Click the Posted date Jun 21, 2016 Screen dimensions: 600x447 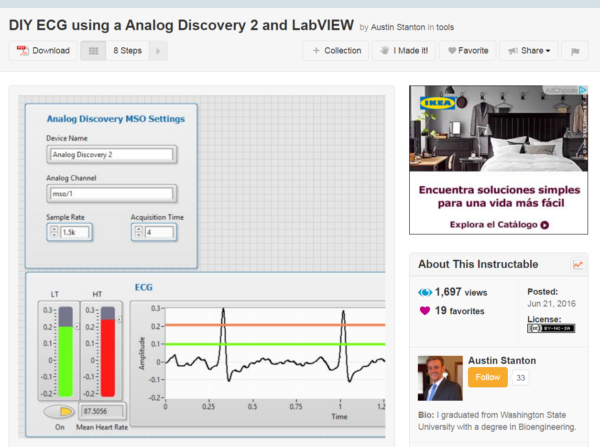point(551,304)
